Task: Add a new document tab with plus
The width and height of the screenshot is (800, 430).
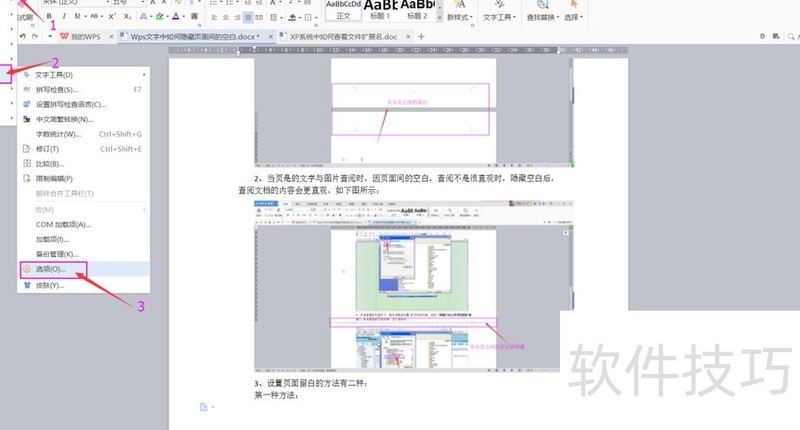Action: 421,37
